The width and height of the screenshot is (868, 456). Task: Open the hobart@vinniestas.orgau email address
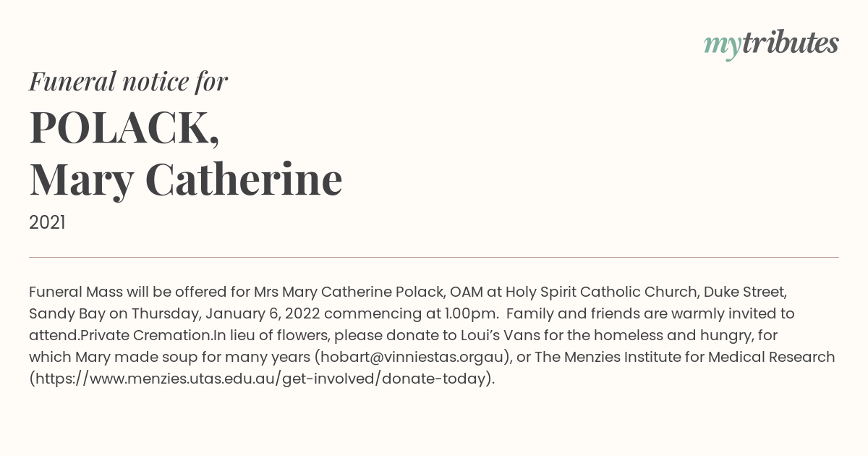click(x=412, y=357)
